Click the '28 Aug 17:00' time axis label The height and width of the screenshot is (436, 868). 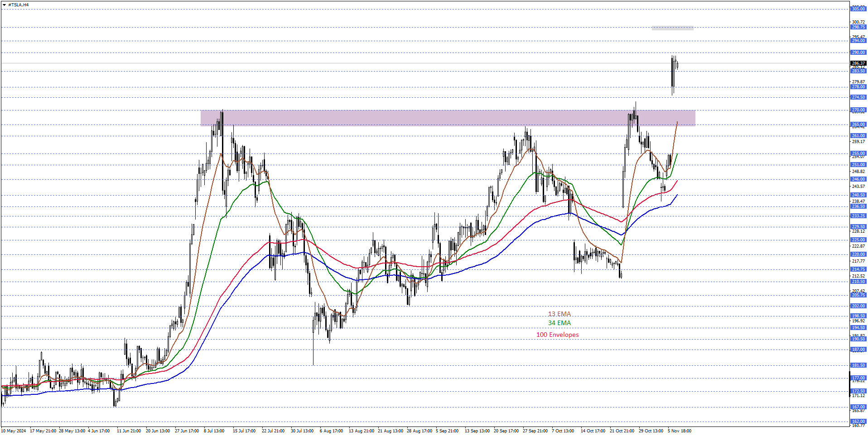pos(420,431)
